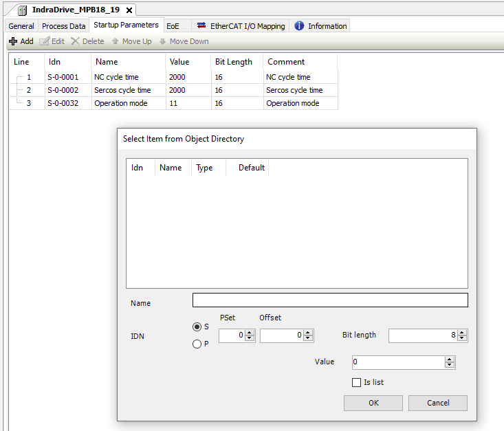Select the P radio button for IDN

click(x=197, y=344)
